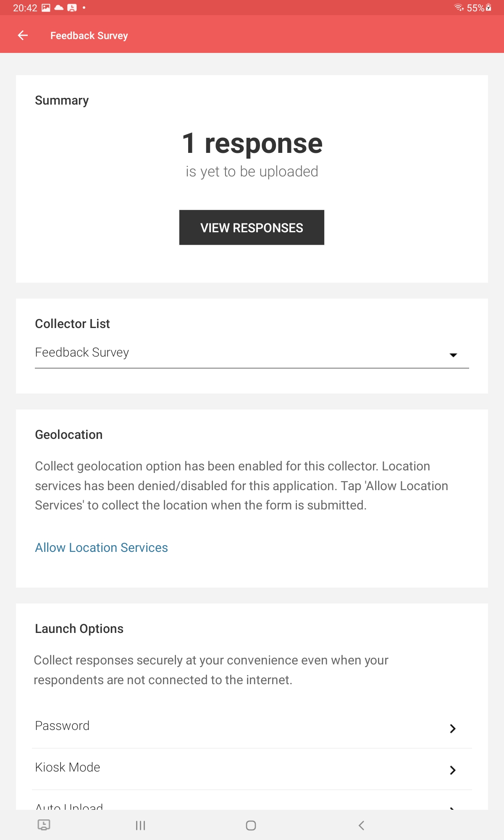504x840 pixels.
Task: Open the Collector List dropdown arrow
Action: (453, 355)
